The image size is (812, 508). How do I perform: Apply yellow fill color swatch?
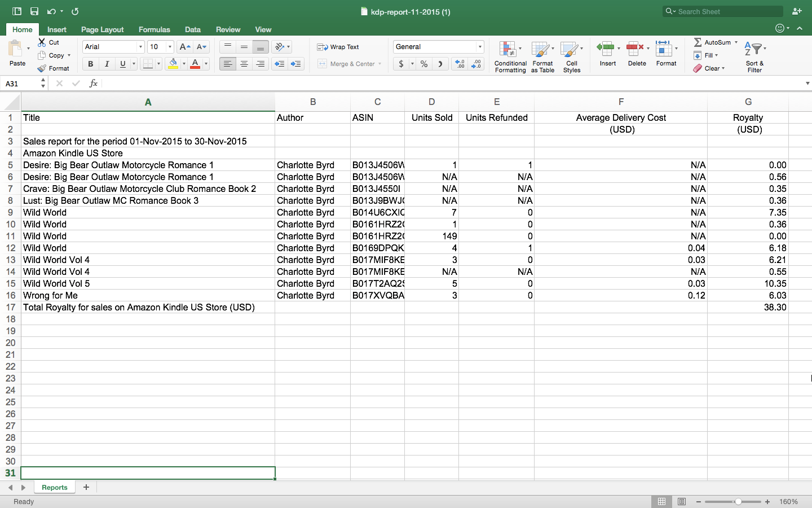click(173, 64)
